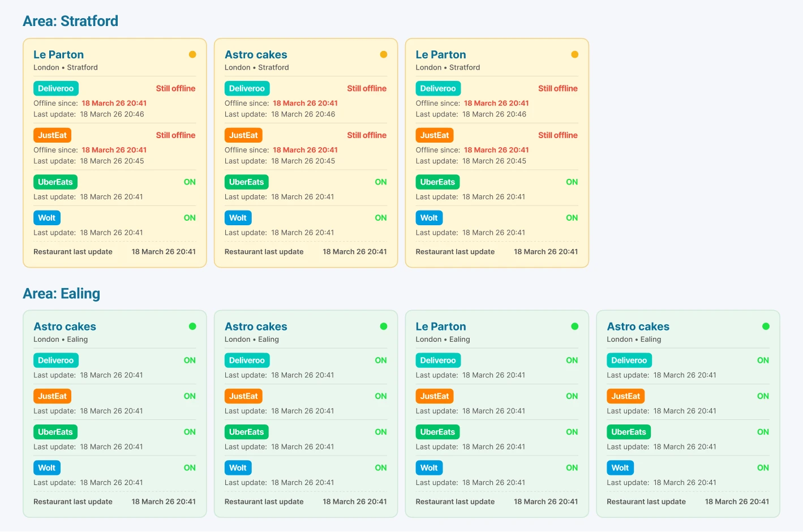This screenshot has width=803, height=532.
Task: Click the orange status dot on Astro cakes Stratford
Action: [x=384, y=54]
